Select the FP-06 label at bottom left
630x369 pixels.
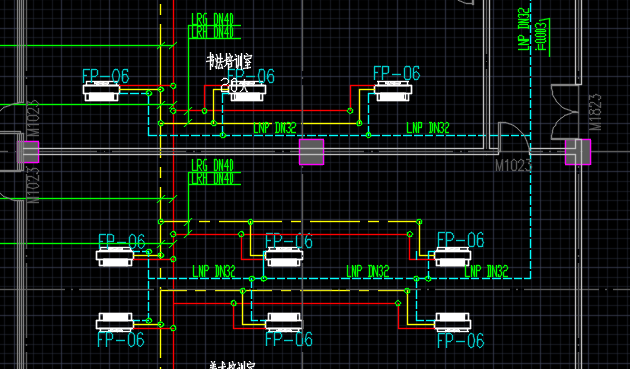coord(121,340)
